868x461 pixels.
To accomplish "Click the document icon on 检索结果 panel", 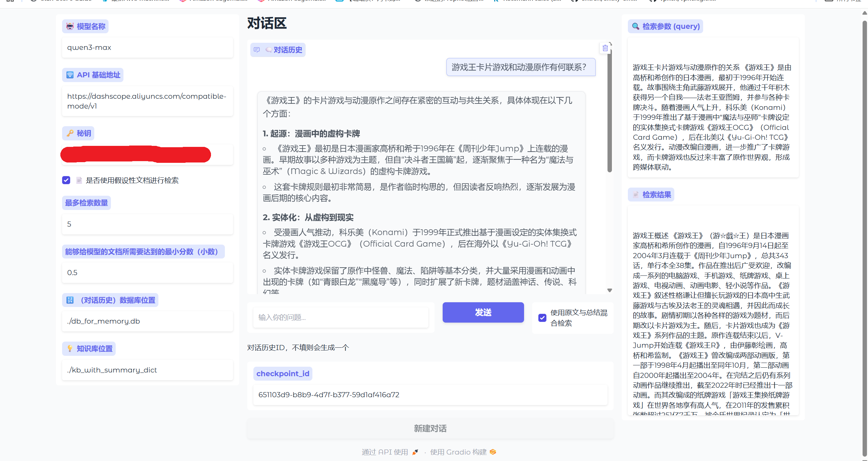I will (x=635, y=194).
